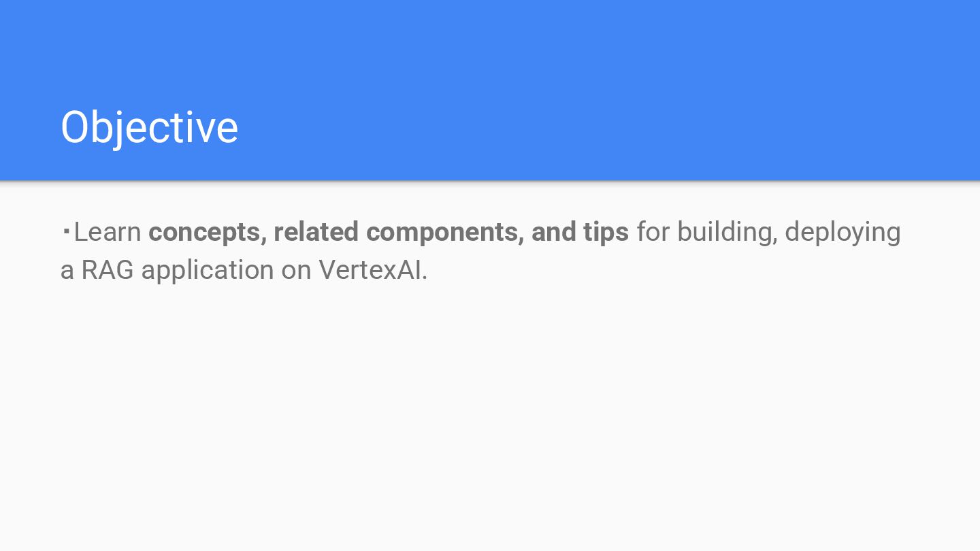Click the bullet marker before "Learn"
The width and height of the screenshot is (980, 551).
[66, 232]
